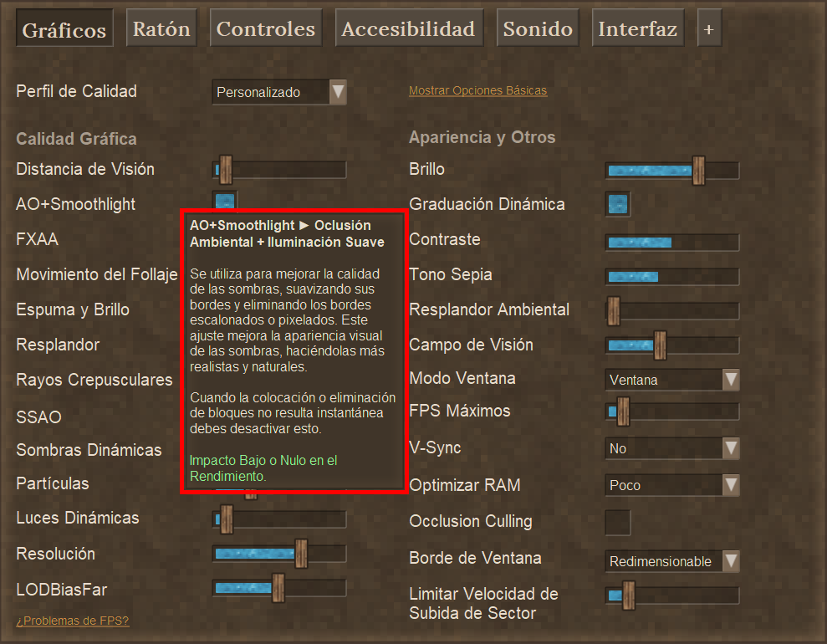This screenshot has width=827, height=644.
Task: Click the Resolución slider handle
Action: coord(301,554)
